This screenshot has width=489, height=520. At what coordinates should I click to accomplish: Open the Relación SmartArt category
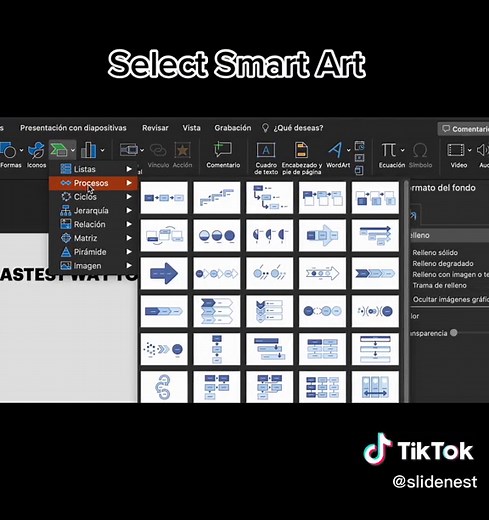94,224
